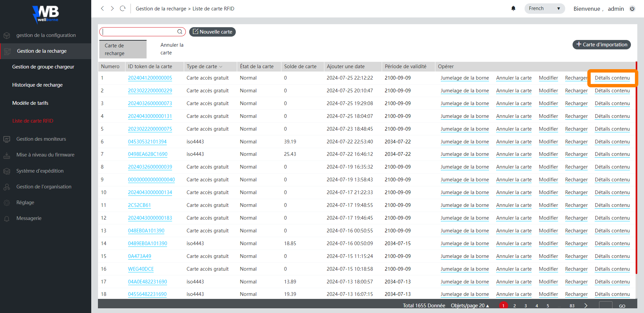Click Annuler la carte for card 0A473A49

point(514,256)
